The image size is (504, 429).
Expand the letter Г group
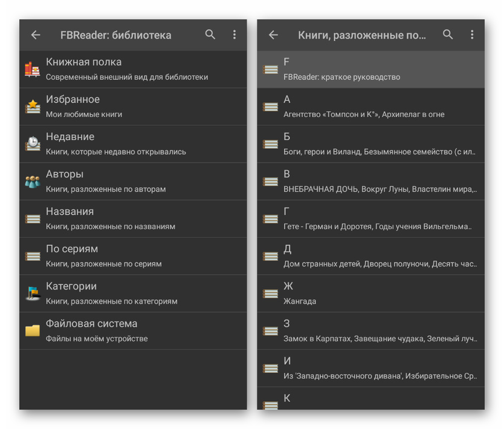tap(371, 219)
